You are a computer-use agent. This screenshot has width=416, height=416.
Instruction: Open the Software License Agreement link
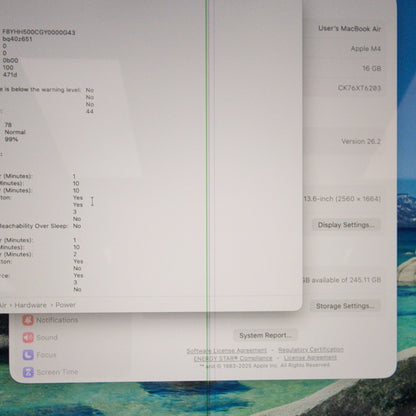pyautogui.click(x=227, y=351)
